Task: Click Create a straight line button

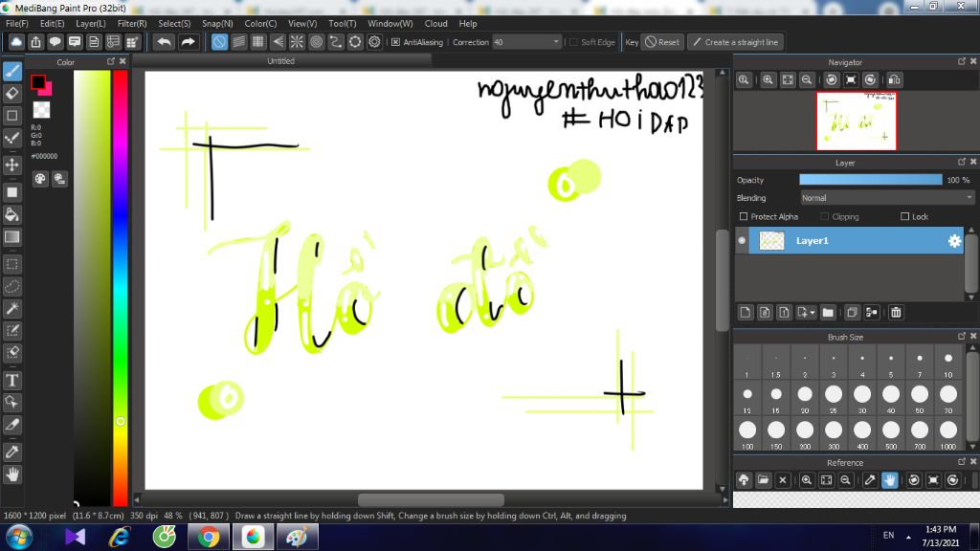Action: [736, 42]
